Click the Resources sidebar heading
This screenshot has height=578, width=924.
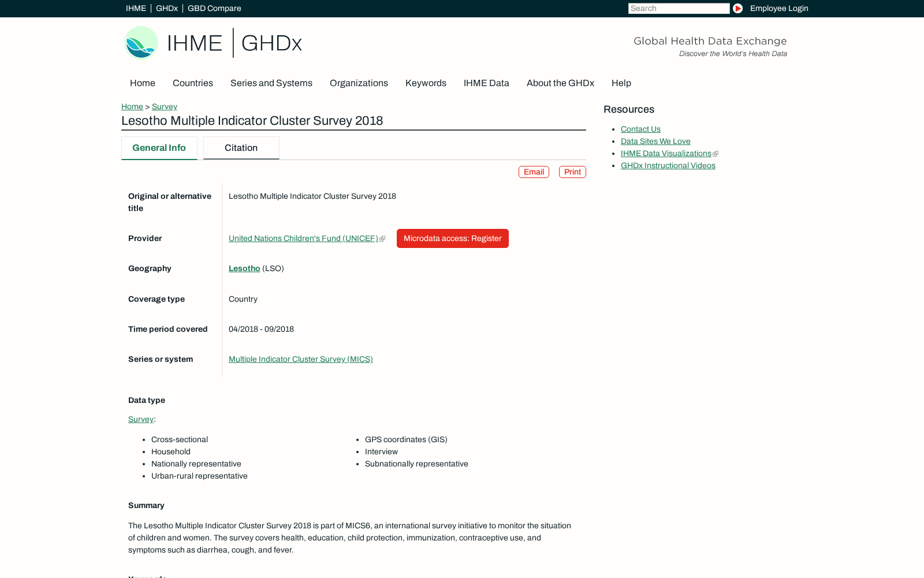pos(629,110)
